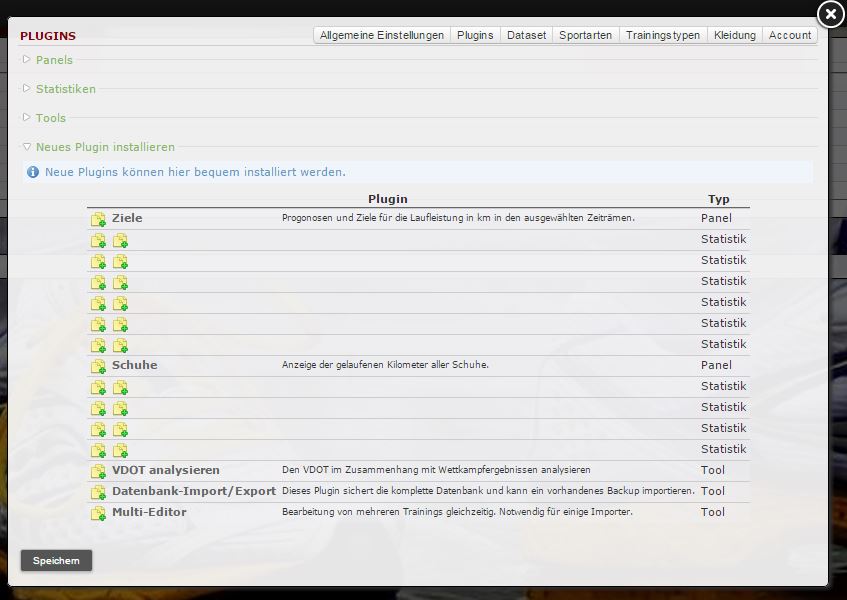Expand the Panels section
Viewport: 847px width, 600px height.
click(54, 60)
